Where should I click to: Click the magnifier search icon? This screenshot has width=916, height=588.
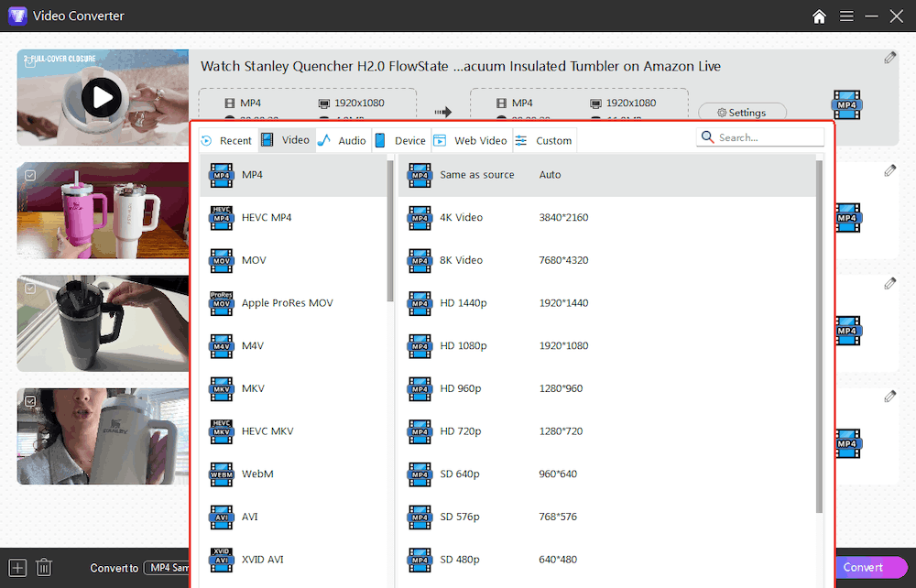[707, 137]
